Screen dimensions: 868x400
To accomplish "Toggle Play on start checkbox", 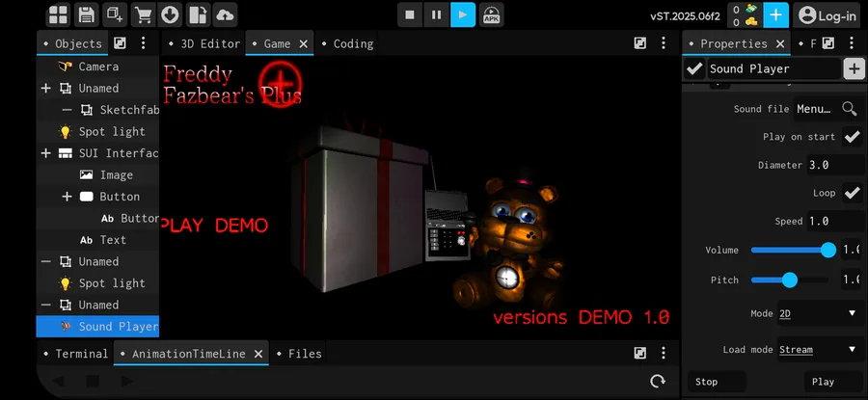I will [852, 137].
